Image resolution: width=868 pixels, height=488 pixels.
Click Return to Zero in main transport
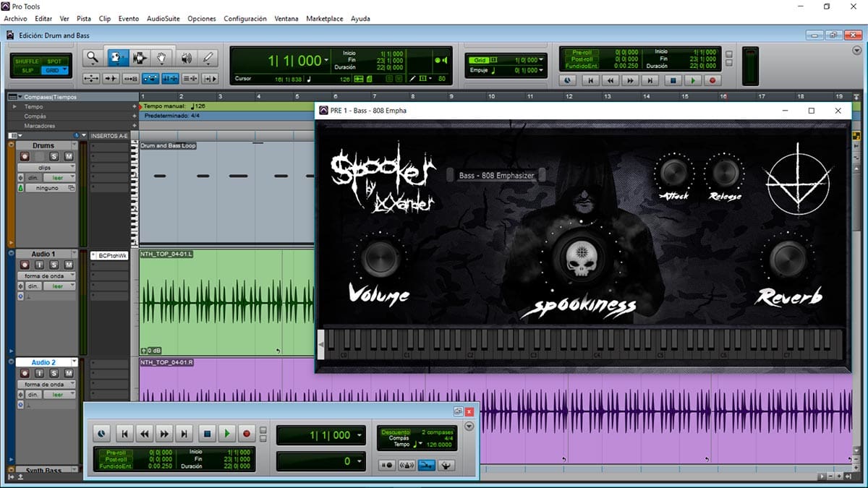pos(591,81)
